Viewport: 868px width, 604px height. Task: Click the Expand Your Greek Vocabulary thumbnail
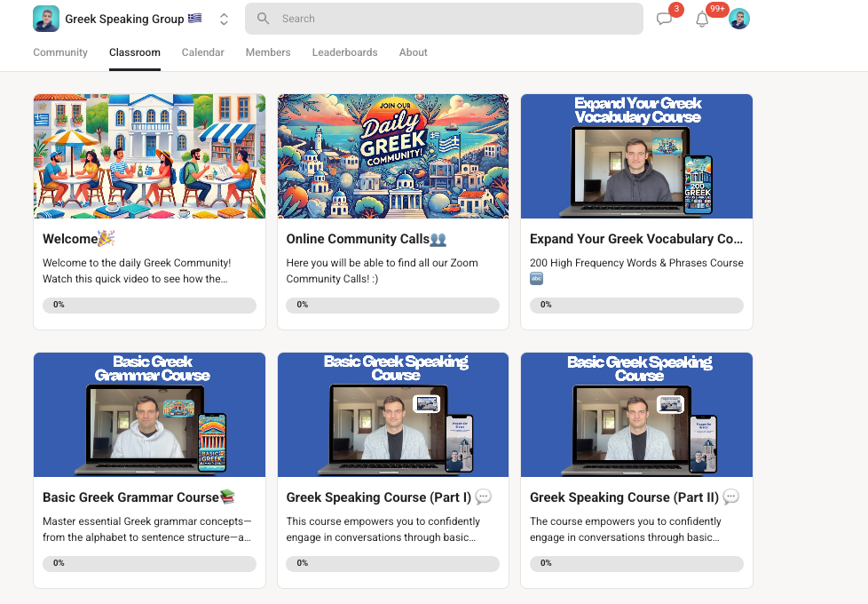coord(636,156)
